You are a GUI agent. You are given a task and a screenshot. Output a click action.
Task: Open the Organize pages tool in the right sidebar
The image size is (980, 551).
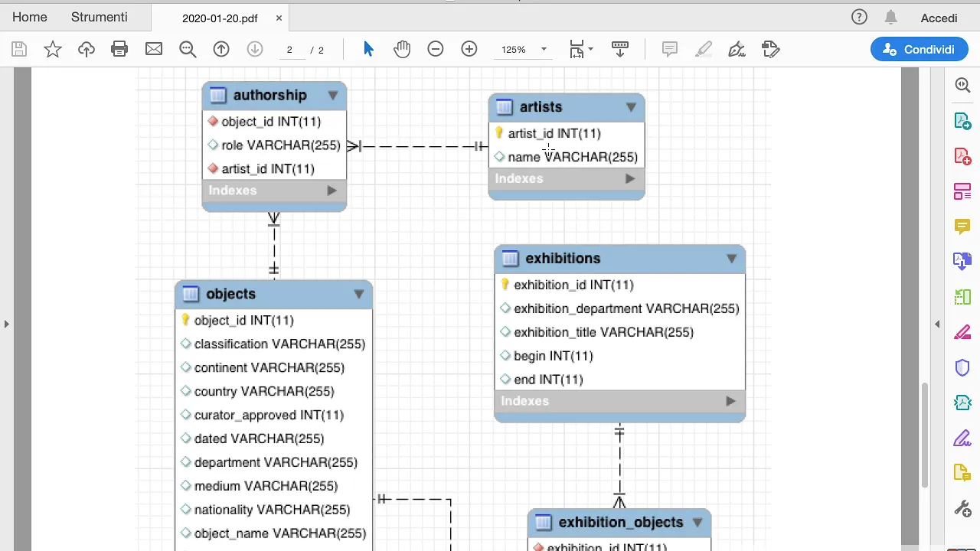click(x=962, y=191)
